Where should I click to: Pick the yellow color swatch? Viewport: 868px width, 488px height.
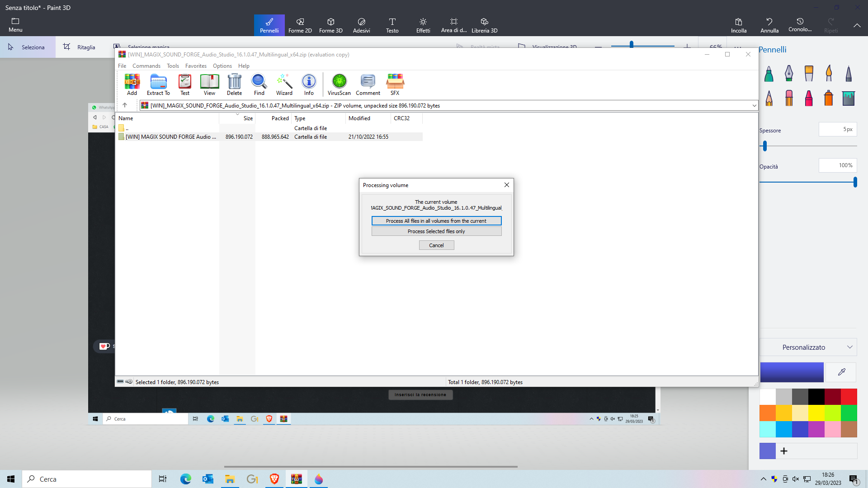(x=816, y=413)
